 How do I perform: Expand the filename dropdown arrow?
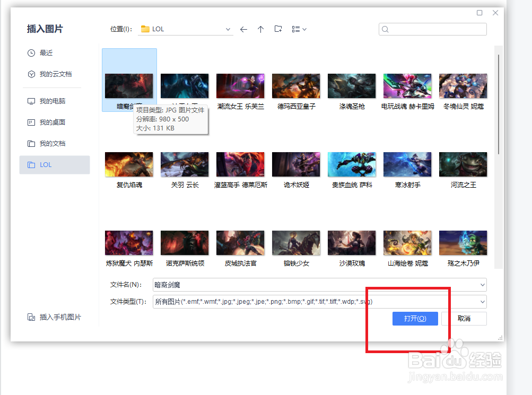[x=482, y=285]
